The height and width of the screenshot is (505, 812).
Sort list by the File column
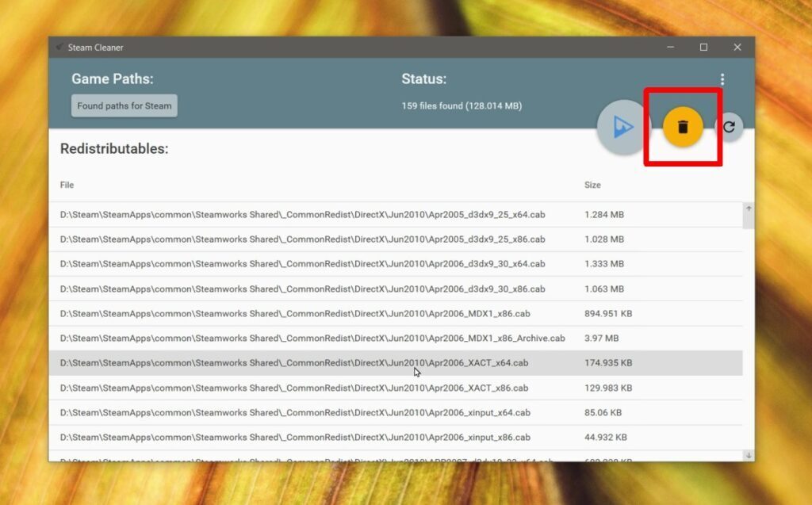click(67, 185)
